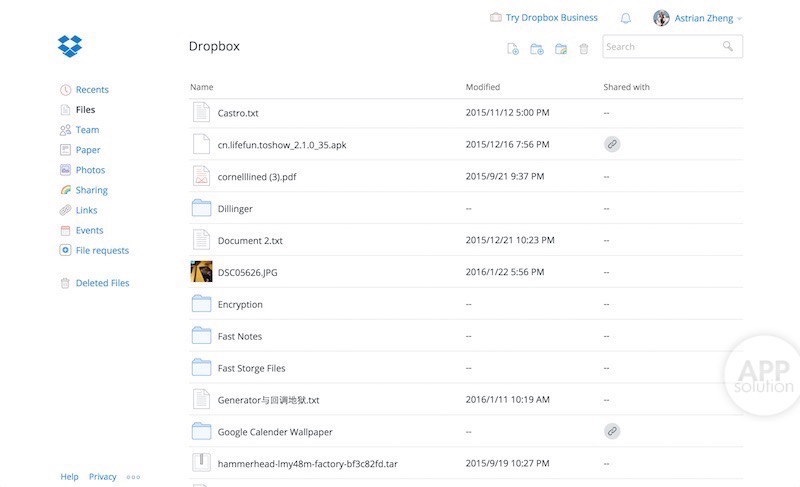
Task: Open Links section
Action: (x=86, y=210)
